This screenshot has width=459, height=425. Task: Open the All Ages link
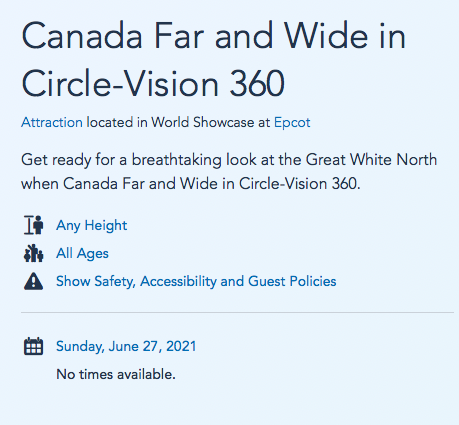click(x=82, y=254)
